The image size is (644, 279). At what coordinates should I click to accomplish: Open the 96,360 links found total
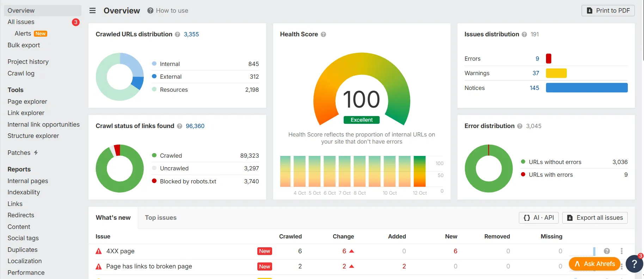point(195,126)
